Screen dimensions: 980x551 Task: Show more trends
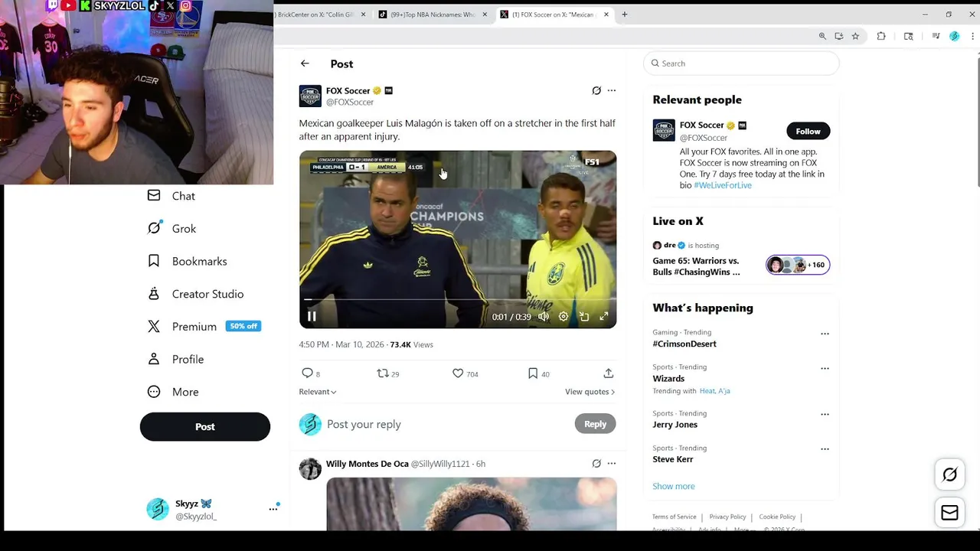[x=674, y=486]
